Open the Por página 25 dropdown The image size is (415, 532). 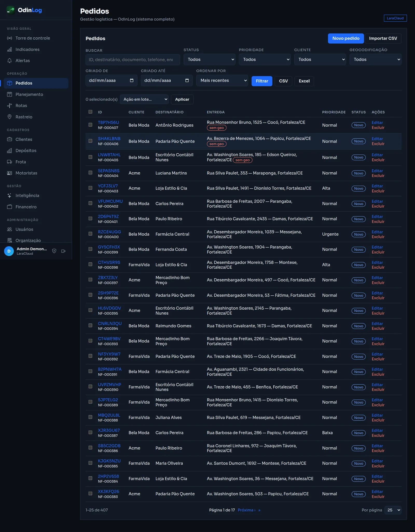coord(393,510)
